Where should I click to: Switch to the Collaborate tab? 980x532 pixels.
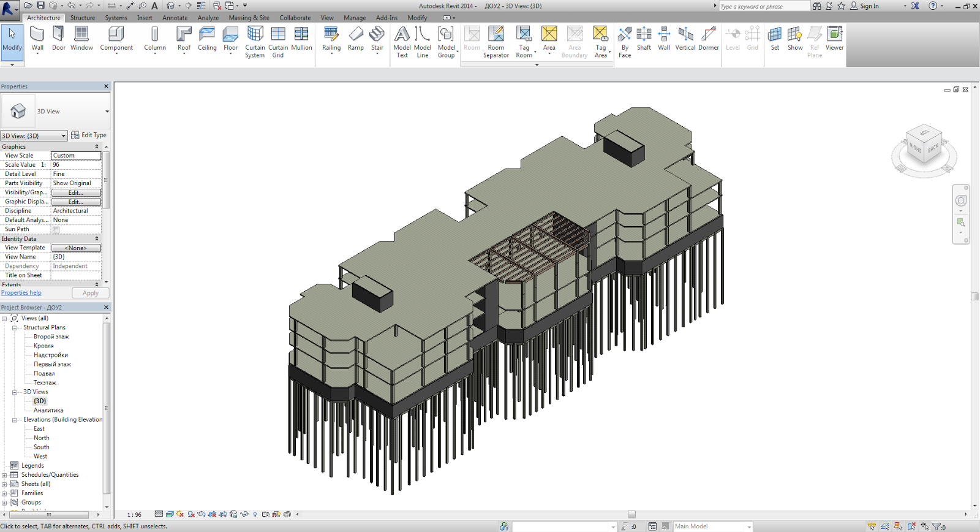(295, 18)
